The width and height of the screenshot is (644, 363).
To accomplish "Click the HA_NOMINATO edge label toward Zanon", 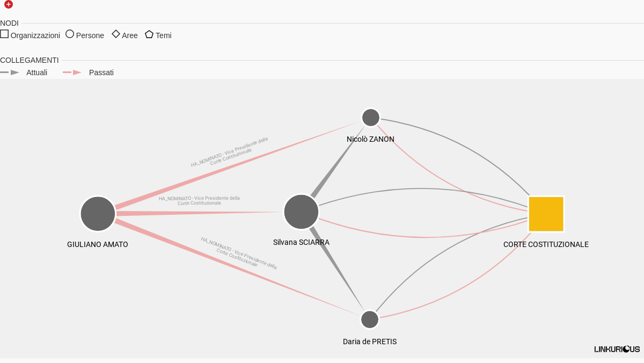I will click(230, 153).
